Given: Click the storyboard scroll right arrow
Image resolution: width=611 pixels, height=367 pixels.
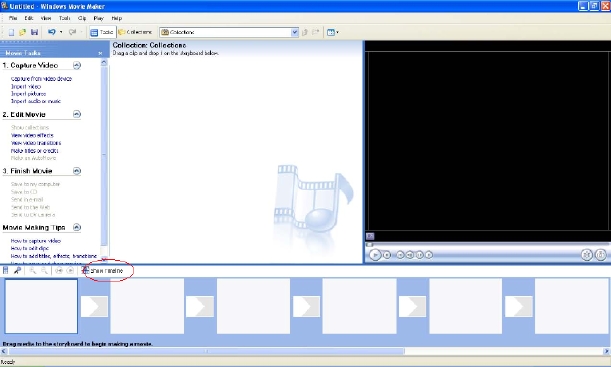Looking at the screenshot, I should 606,351.
